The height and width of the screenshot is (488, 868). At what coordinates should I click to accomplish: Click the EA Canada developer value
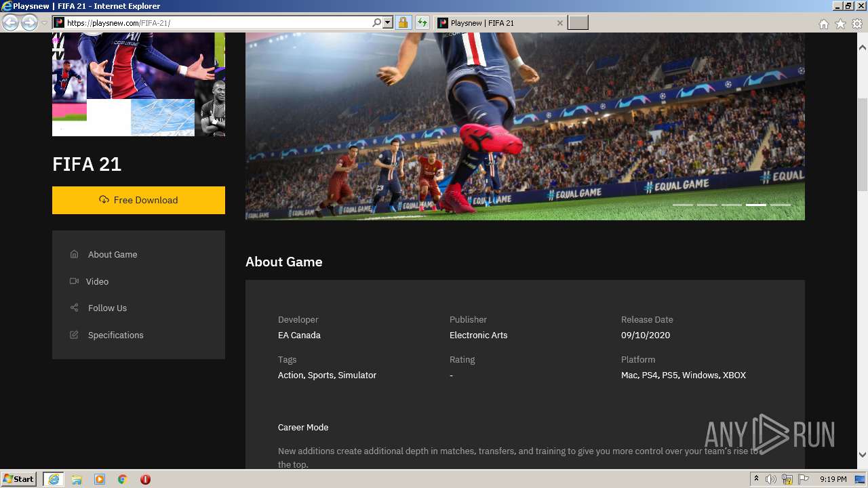(x=299, y=335)
